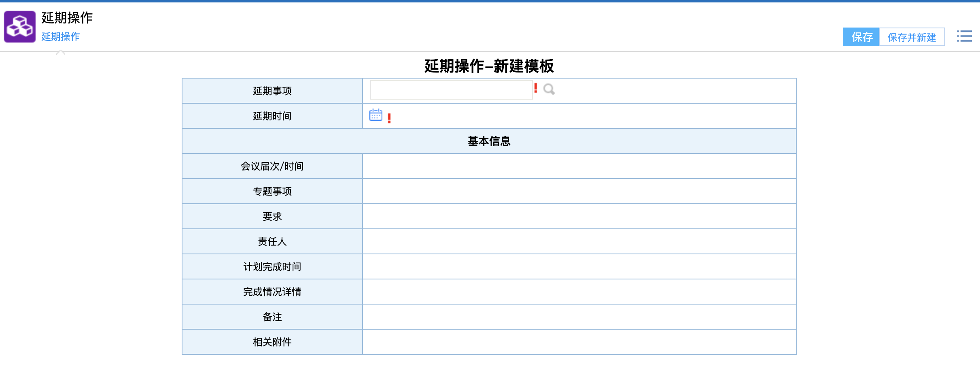The image size is (980, 375).
Task: Open the calendar picker for 延期时间
Action: pos(375,115)
